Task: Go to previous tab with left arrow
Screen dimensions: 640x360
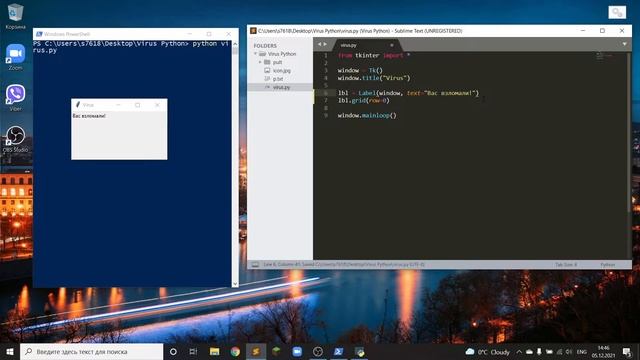Action: [320, 44]
